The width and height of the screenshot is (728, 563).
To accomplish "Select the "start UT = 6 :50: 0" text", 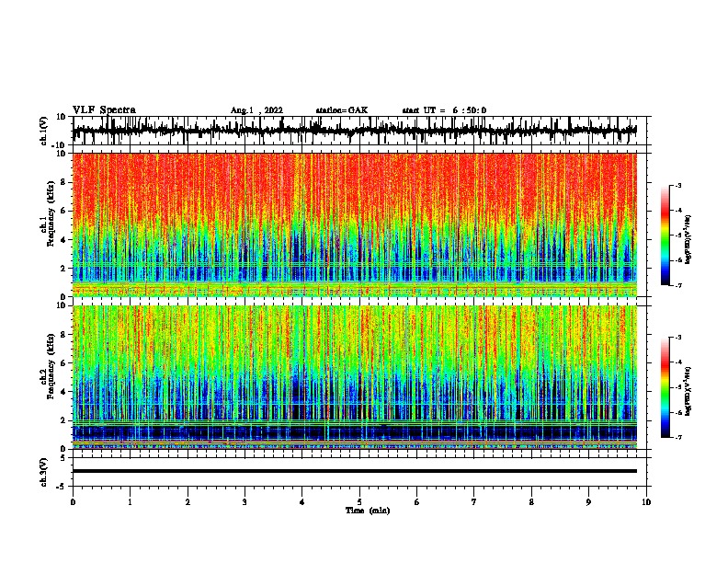I will [x=444, y=110].
